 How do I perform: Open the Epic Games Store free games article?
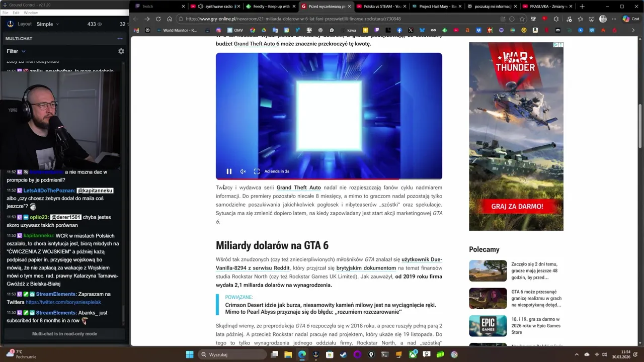point(536,326)
